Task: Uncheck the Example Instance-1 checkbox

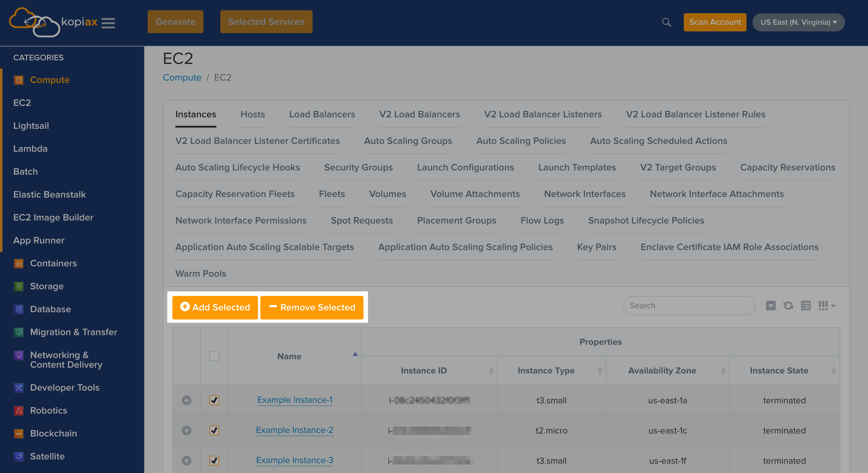Action: click(214, 400)
